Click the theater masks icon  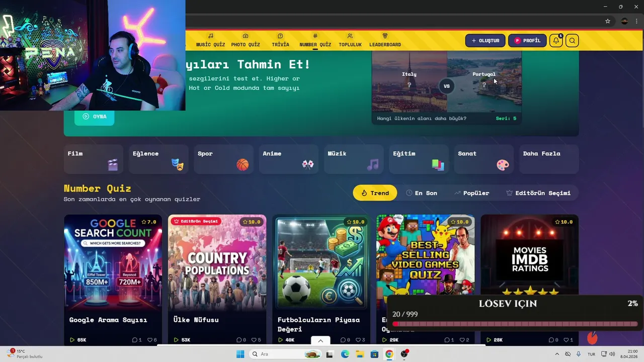coord(178,164)
